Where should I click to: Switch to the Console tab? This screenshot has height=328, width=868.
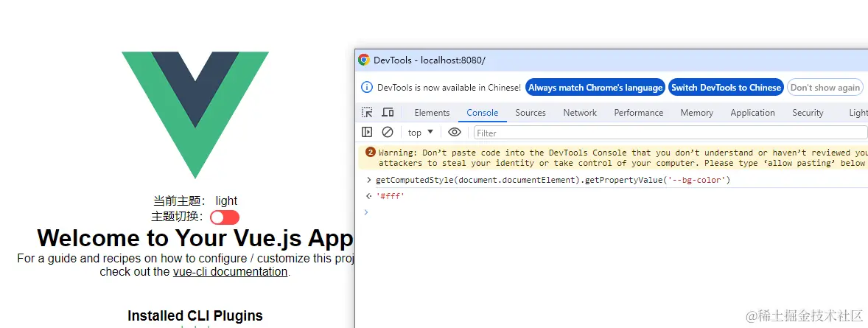click(x=482, y=113)
